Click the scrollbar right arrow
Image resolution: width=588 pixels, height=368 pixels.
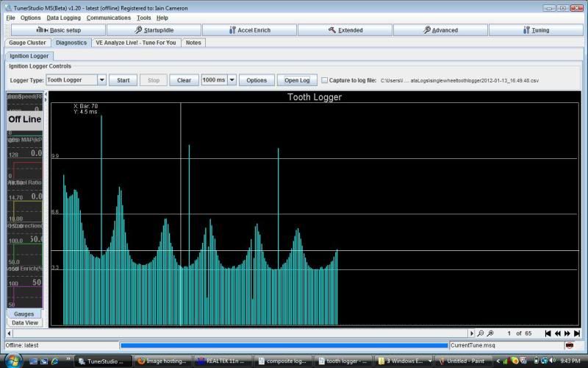[x=471, y=333]
